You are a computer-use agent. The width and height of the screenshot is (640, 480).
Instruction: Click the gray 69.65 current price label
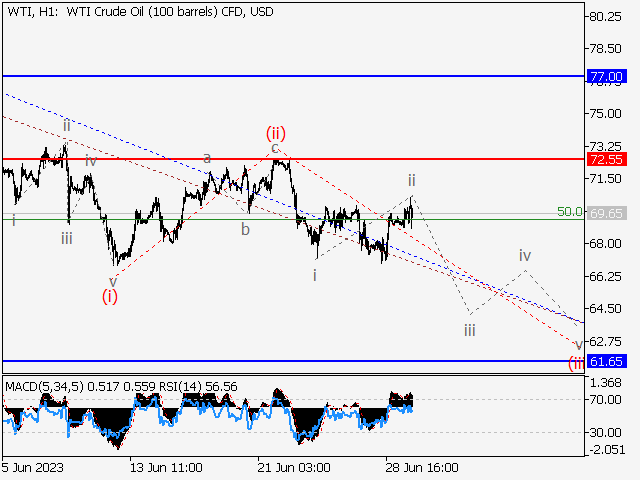607,213
